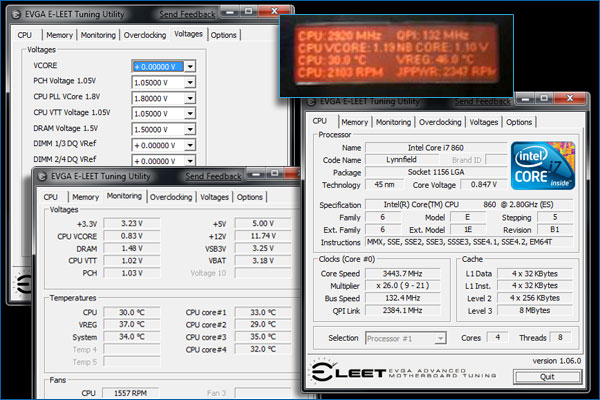This screenshot has width=600, height=400.
Task: Click the Instructions list field
Action: [x=469, y=242]
